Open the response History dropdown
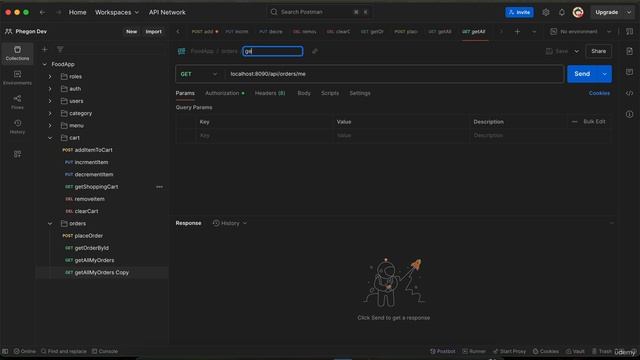640x360 pixels. click(x=230, y=223)
